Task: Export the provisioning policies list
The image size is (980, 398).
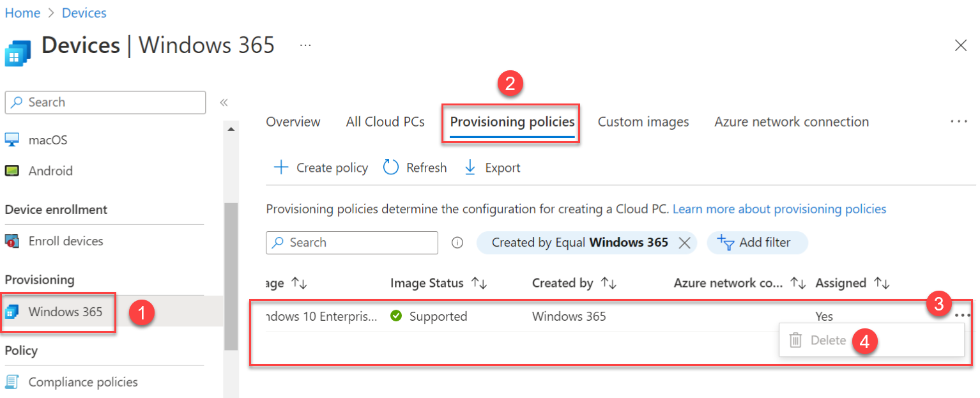Action: coord(491,167)
